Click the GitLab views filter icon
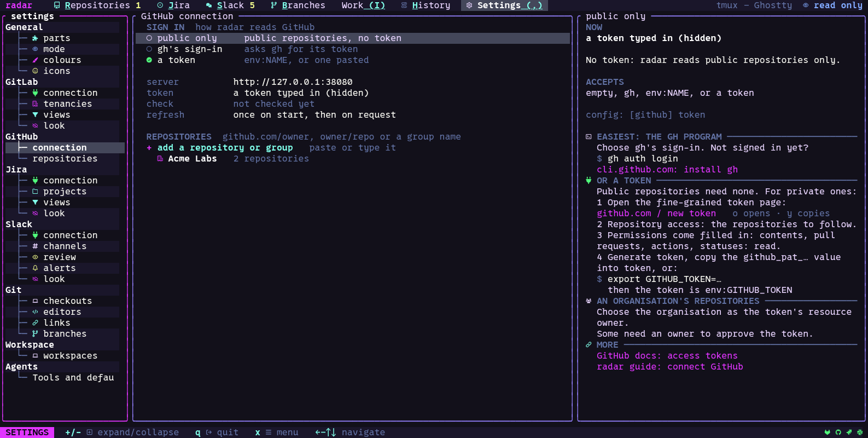 [35, 115]
